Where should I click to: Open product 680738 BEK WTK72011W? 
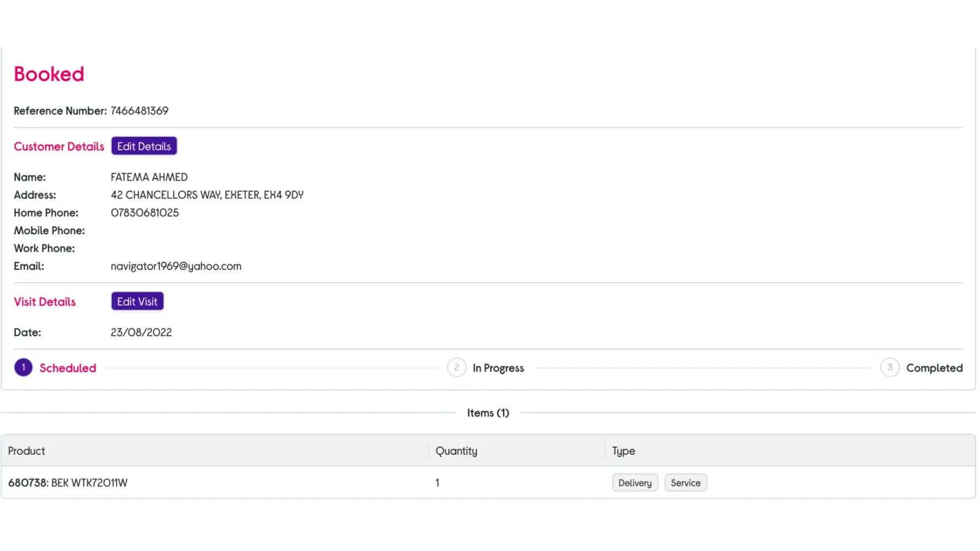(x=68, y=483)
